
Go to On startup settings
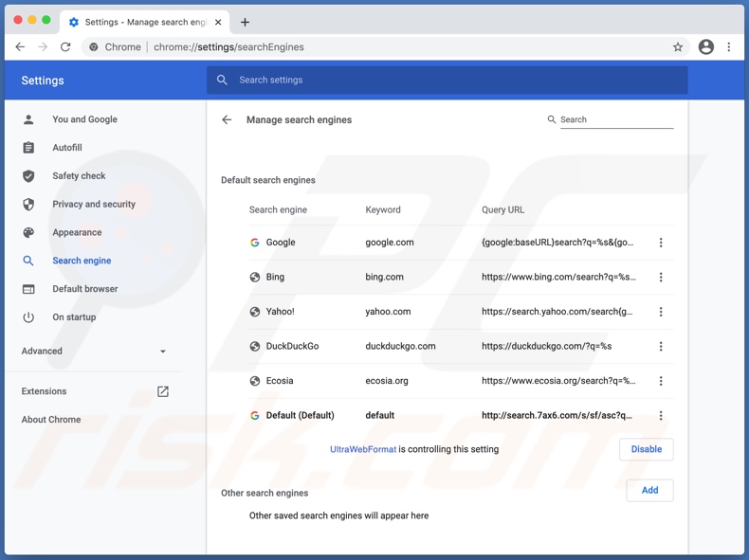[x=74, y=317]
